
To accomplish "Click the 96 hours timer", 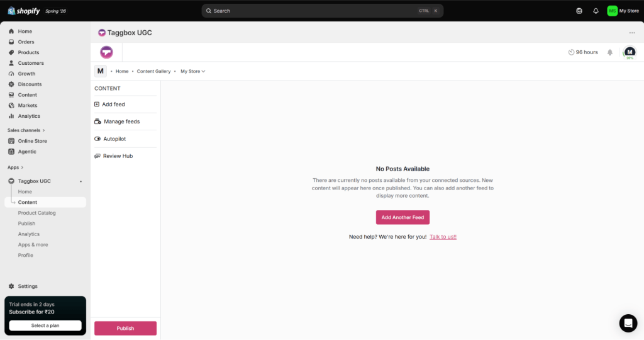I will [x=583, y=52].
